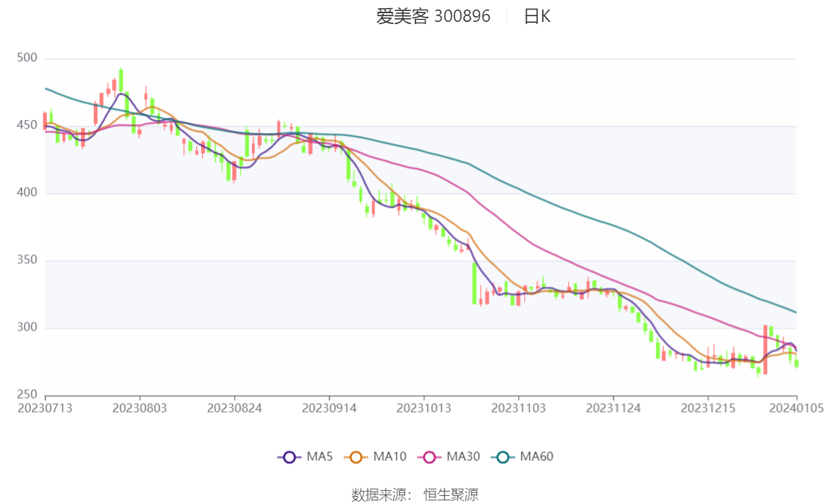
Task: Click the chart title 爱美客 300896
Action: pyautogui.click(x=433, y=16)
